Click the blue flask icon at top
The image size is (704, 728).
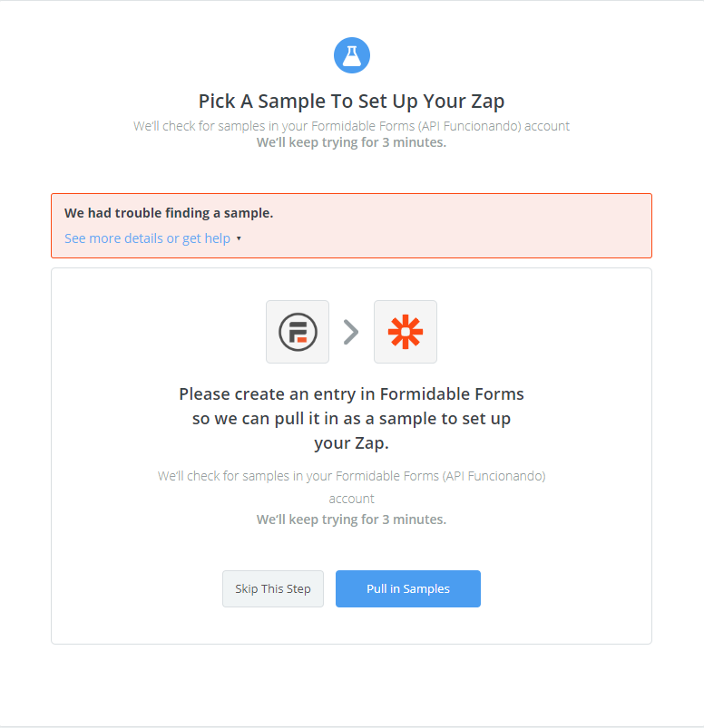tap(352, 55)
